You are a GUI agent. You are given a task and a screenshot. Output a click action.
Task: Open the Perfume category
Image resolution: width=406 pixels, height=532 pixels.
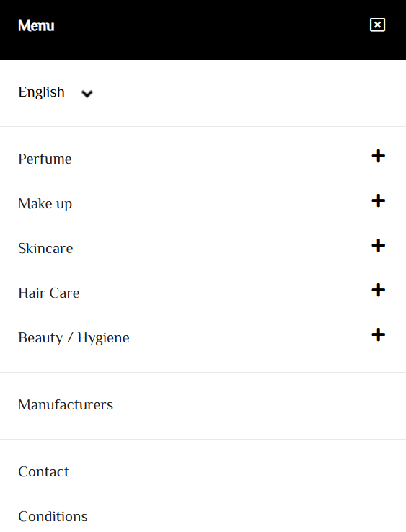pyautogui.click(x=45, y=159)
